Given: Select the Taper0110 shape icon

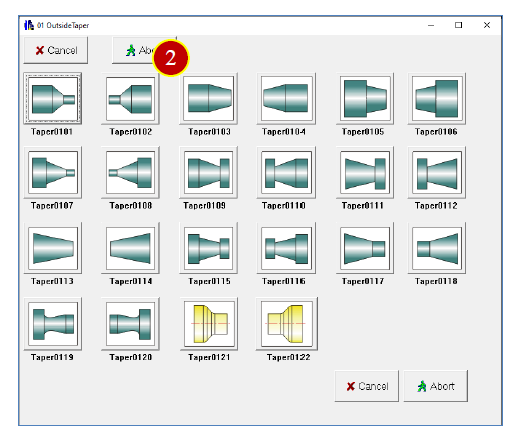Looking at the screenshot, I should tap(287, 172).
